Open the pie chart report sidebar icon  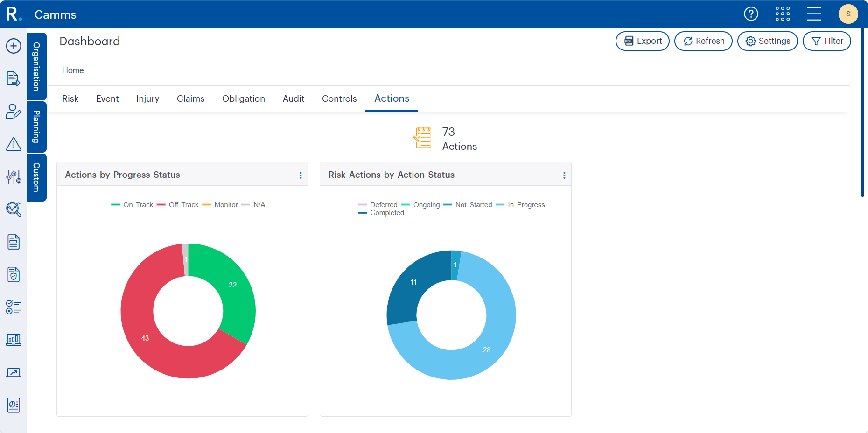[14, 405]
